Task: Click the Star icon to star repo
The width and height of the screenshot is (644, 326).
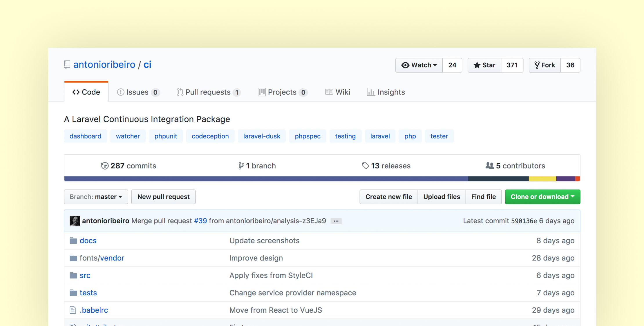Action: [484, 65]
